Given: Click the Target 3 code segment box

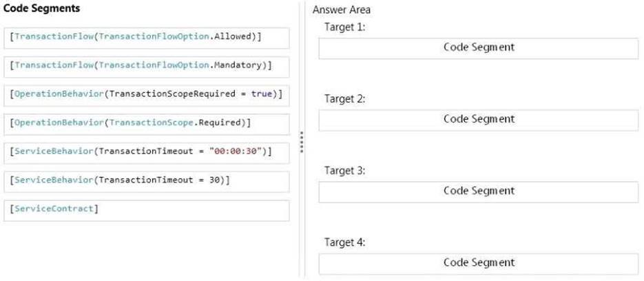Looking at the screenshot, I should pyautogui.click(x=479, y=192).
